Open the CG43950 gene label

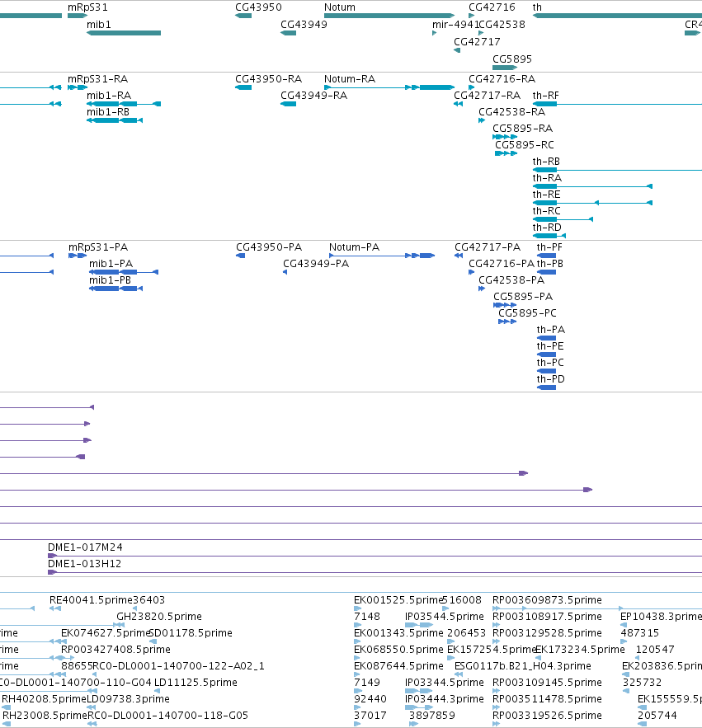click(258, 7)
